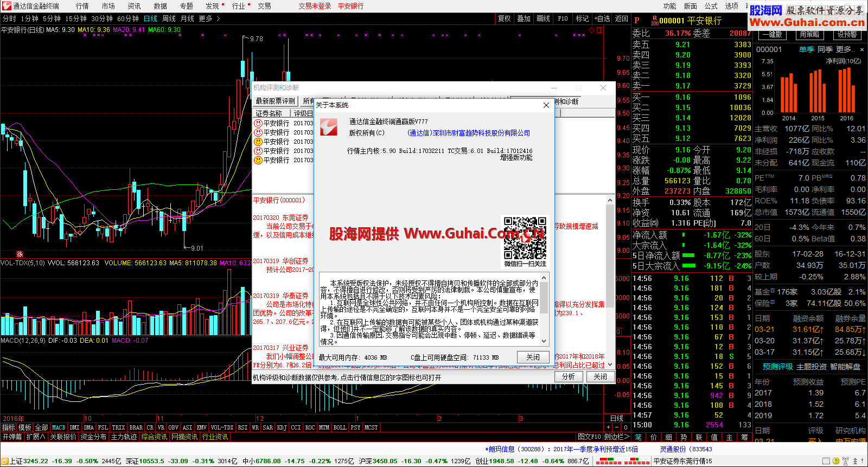Toggle the 标记 mark option
Screen dimensions: 868x467
pyautogui.click(x=582, y=18)
